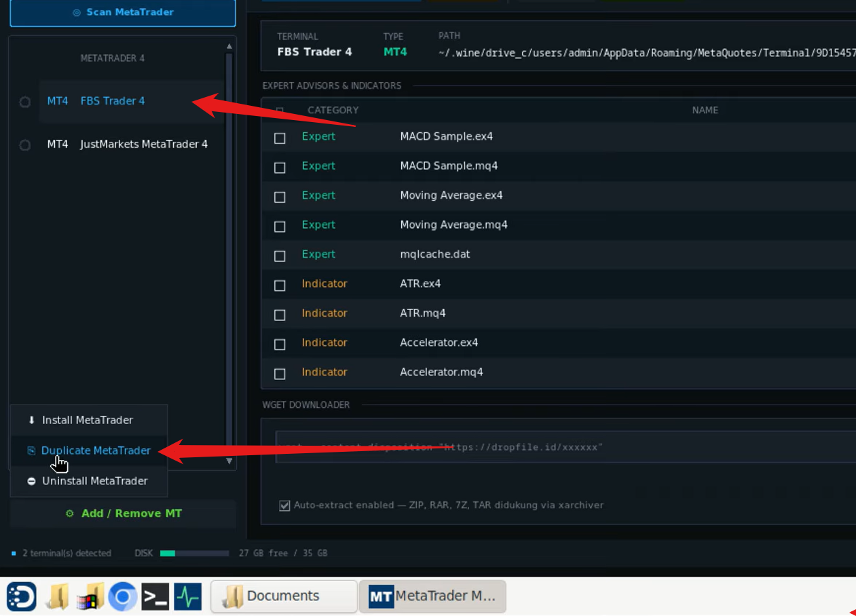
Task: Click the NAME column header
Action: point(705,110)
